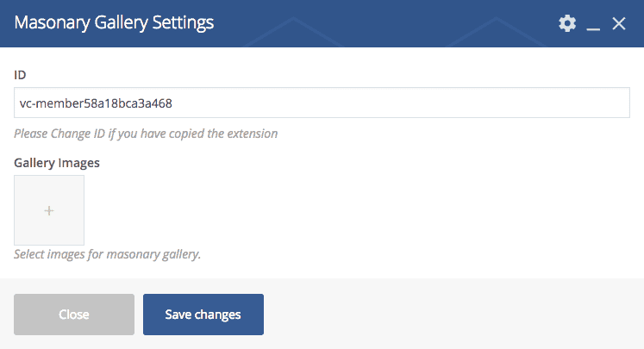Click the Save changes button
Viewport: 644px width, 349px height.
(x=203, y=315)
